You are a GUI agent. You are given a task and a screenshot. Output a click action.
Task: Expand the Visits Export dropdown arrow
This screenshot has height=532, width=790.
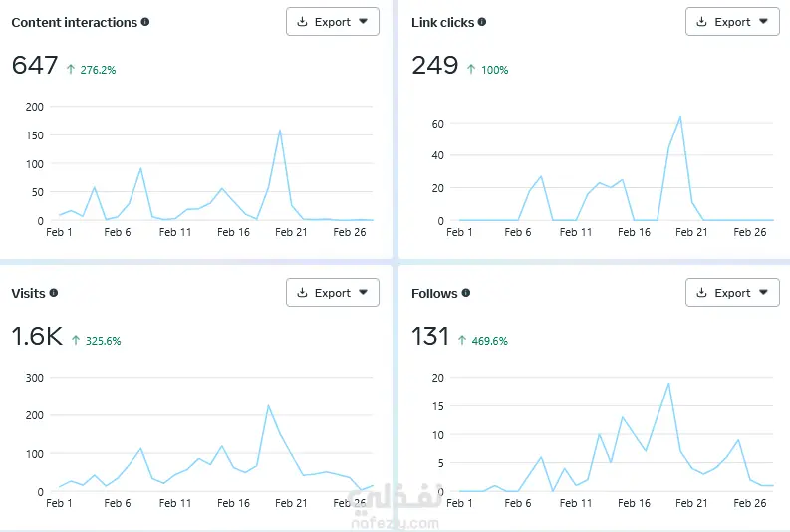tap(364, 292)
